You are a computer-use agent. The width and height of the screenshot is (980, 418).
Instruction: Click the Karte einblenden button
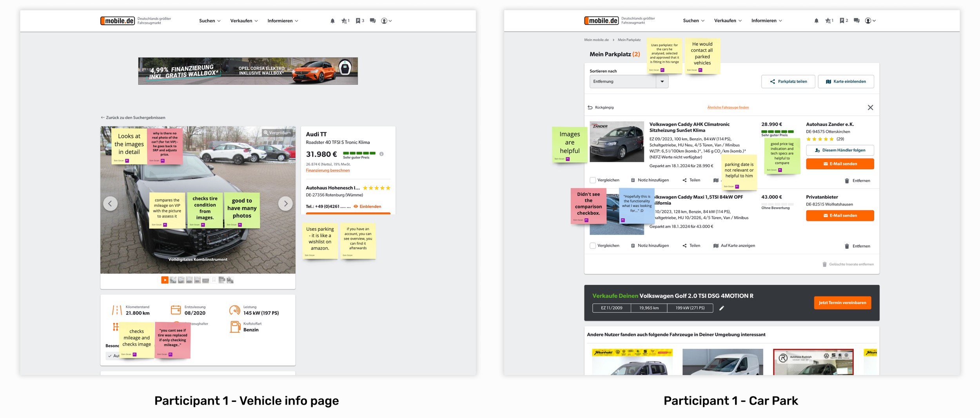(846, 81)
